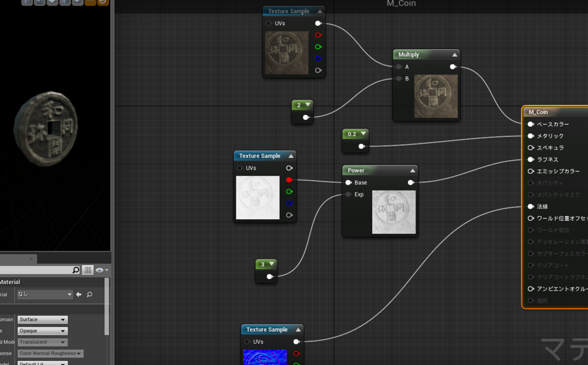
Task: Open property matrix grid view in Details
Action: tap(88, 270)
